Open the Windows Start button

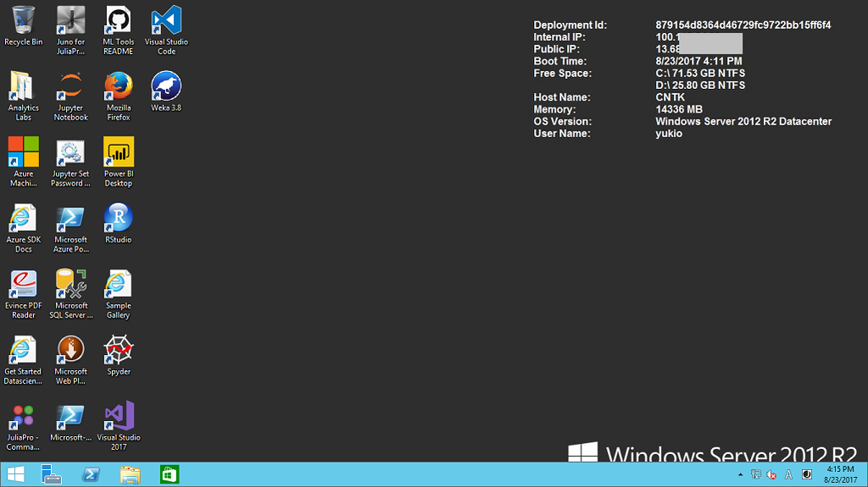(x=15, y=474)
